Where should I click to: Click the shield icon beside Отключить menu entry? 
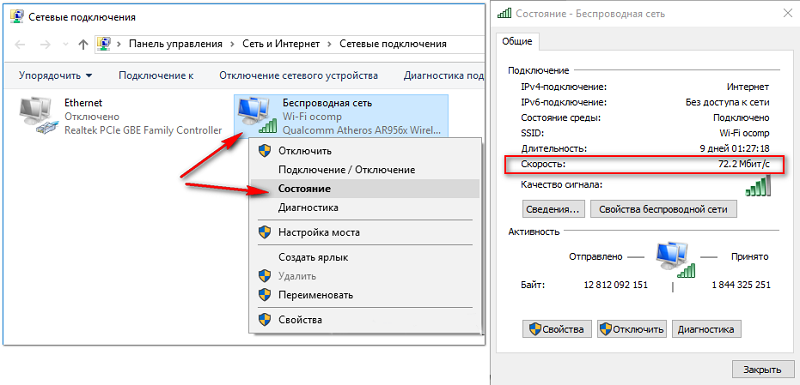pos(264,150)
